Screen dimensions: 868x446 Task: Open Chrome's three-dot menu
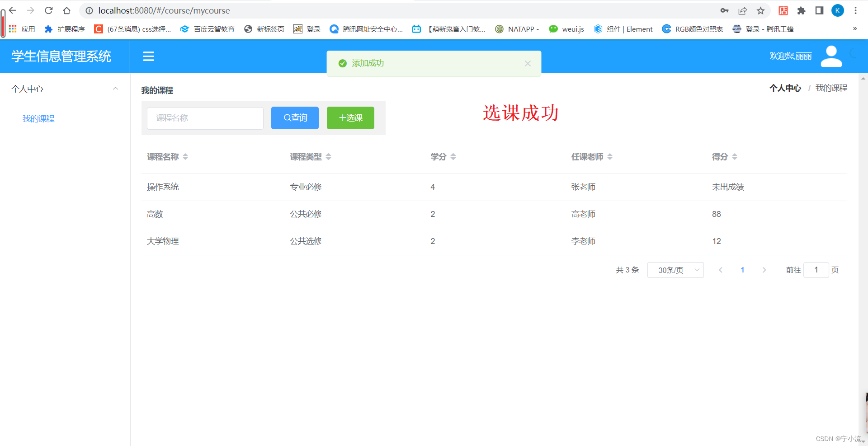pyautogui.click(x=855, y=10)
